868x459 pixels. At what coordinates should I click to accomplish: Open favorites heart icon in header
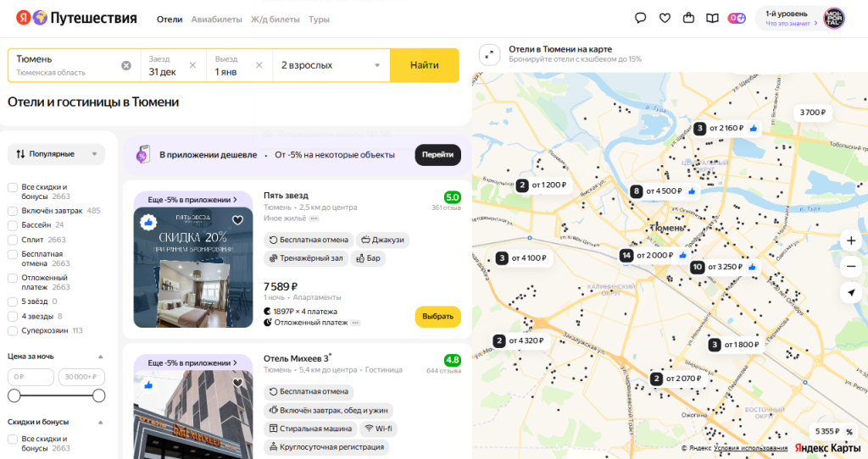(x=665, y=18)
